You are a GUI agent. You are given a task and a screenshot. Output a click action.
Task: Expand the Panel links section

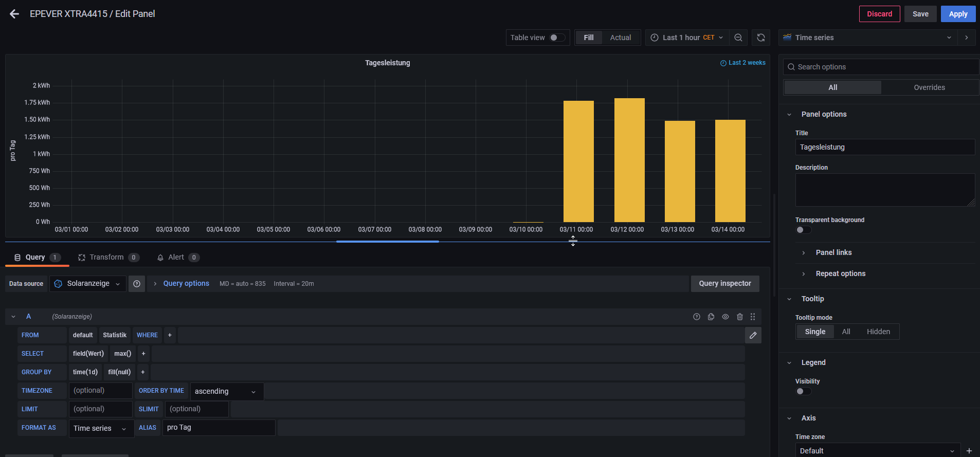[833, 252]
